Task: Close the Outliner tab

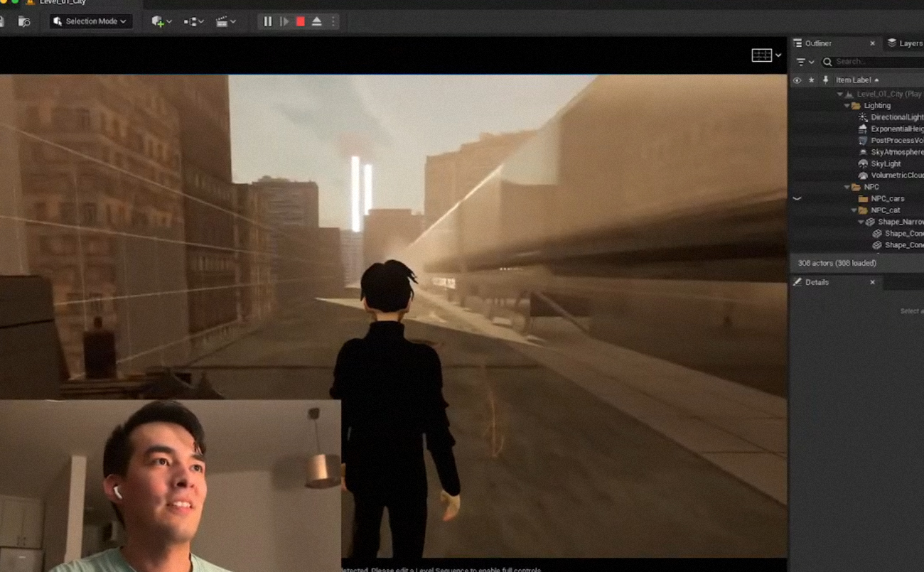Action: pos(873,43)
